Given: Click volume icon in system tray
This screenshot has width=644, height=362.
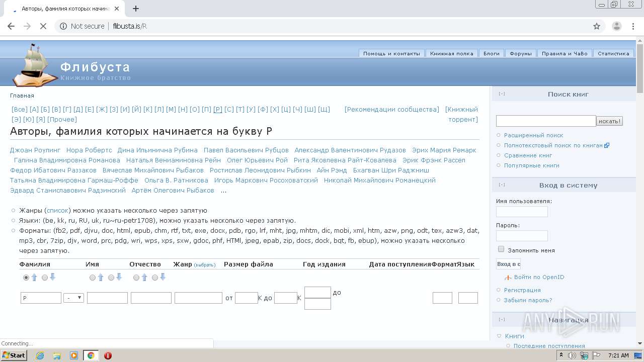Looking at the screenshot, I should pyautogui.click(x=572, y=355).
